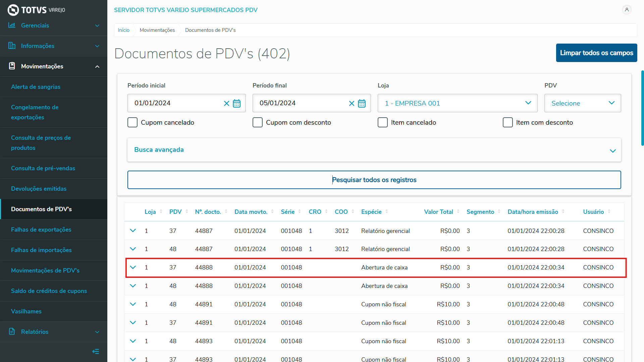Viewport: 644px width, 362px height.
Task: Clear the Período final date value
Action: [352, 104]
